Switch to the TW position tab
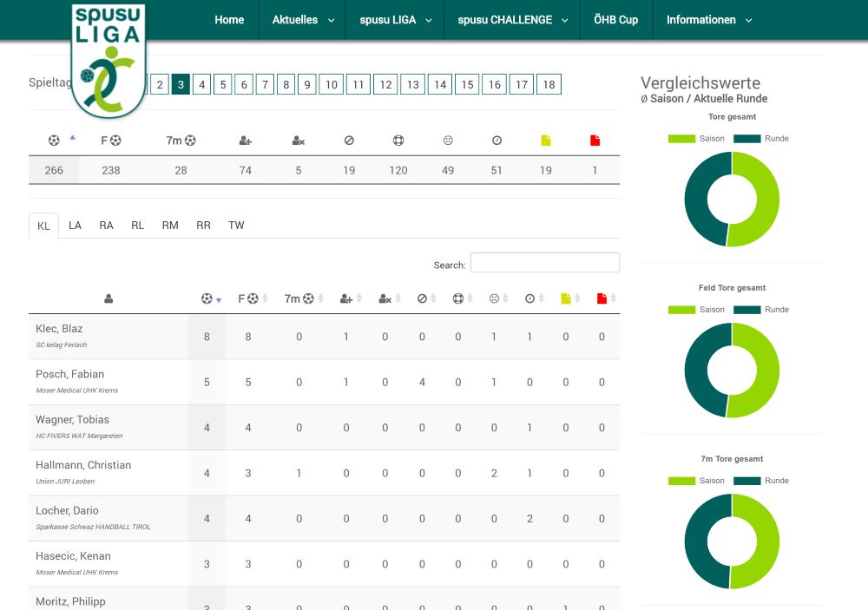 [236, 225]
